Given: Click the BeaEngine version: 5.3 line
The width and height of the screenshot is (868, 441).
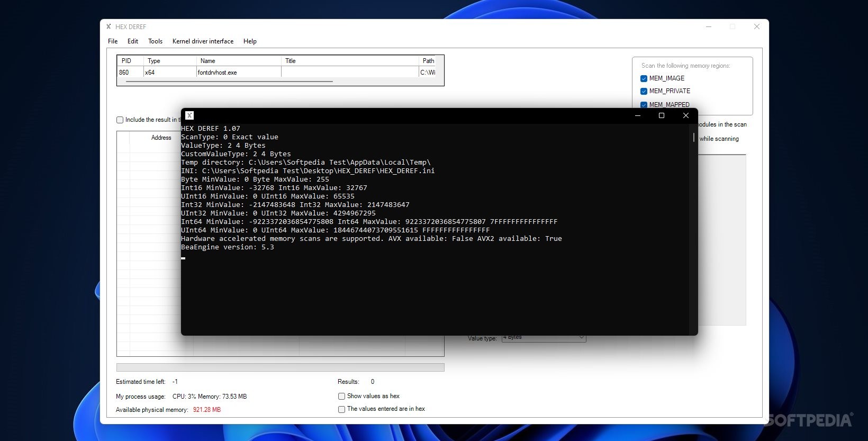Looking at the screenshot, I should click(228, 247).
